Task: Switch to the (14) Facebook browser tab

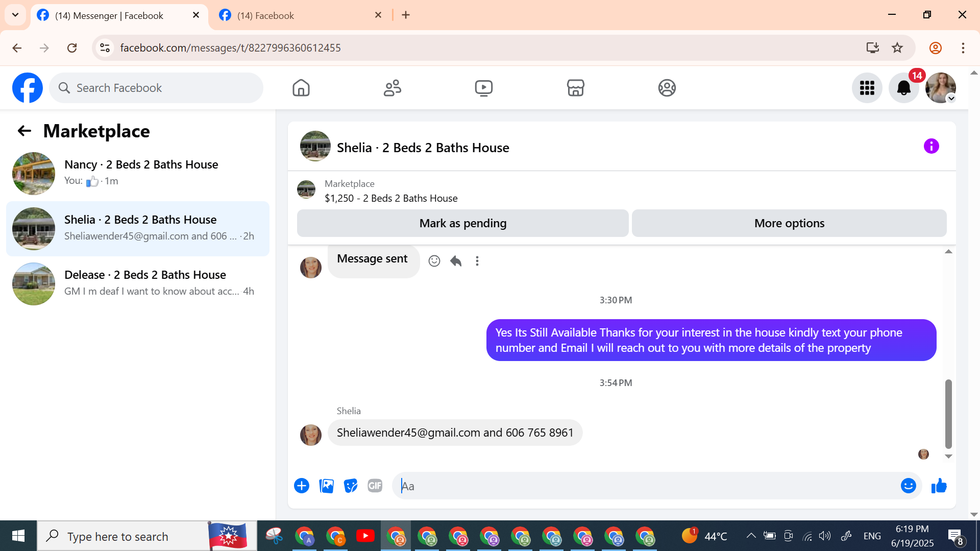Action: coord(301,15)
